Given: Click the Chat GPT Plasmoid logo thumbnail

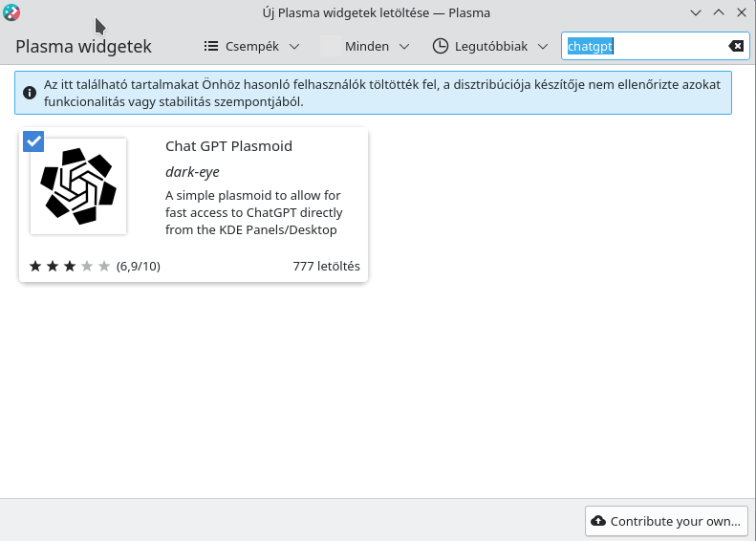Looking at the screenshot, I should coord(78,186).
